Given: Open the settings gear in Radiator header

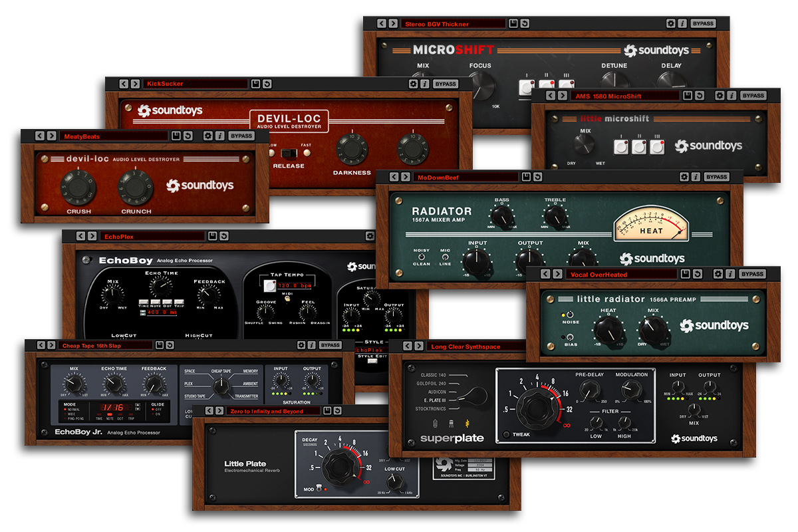Looking at the screenshot, I should coord(684,177).
